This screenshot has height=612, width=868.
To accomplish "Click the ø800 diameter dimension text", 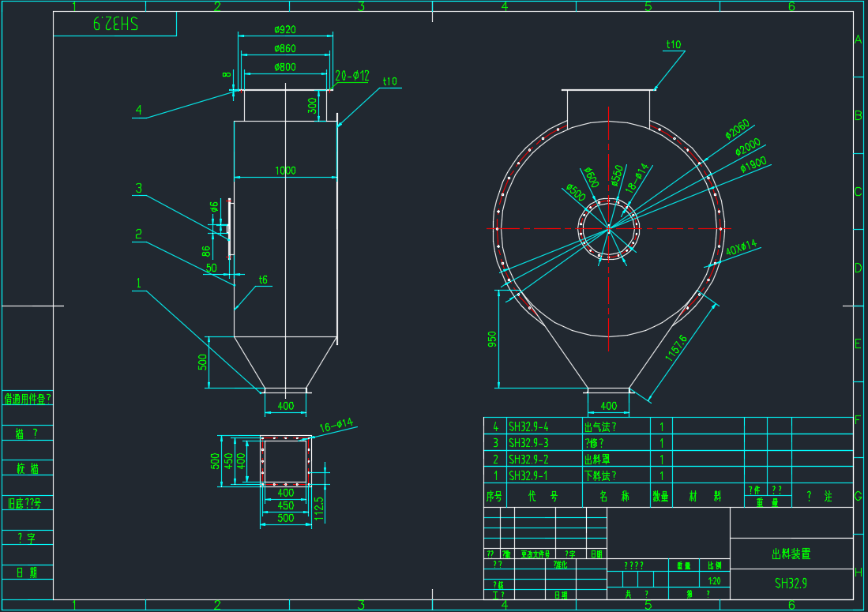I will 285,67.
